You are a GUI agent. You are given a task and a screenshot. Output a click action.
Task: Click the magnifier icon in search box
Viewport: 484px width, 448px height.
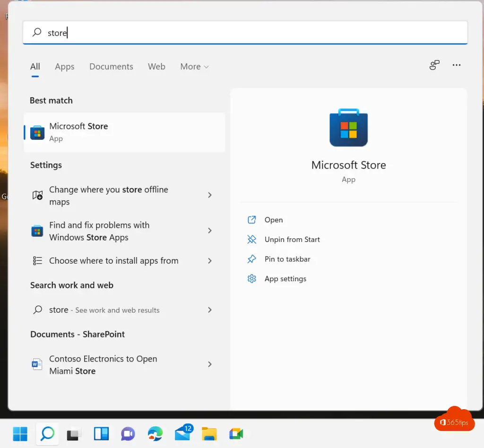pyautogui.click(x=37, y=32)
